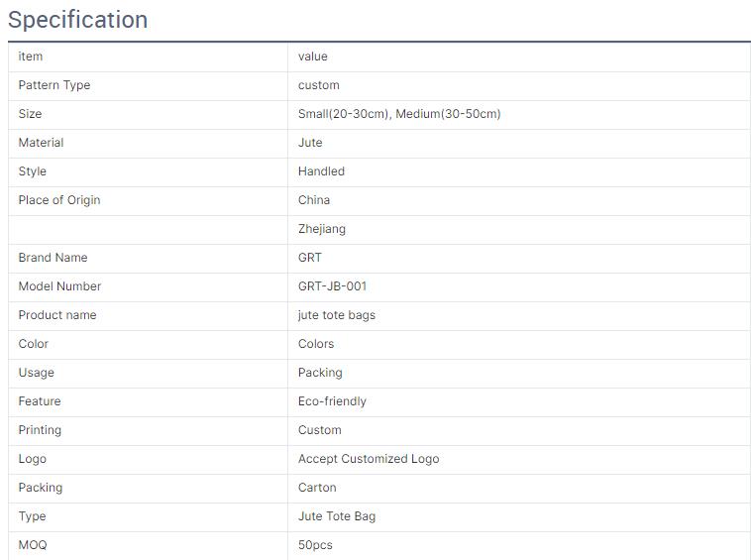Click the Printing value 'Custom'
Image resolution: width=751 pixels, height=560 pixels.
point(320,430)
